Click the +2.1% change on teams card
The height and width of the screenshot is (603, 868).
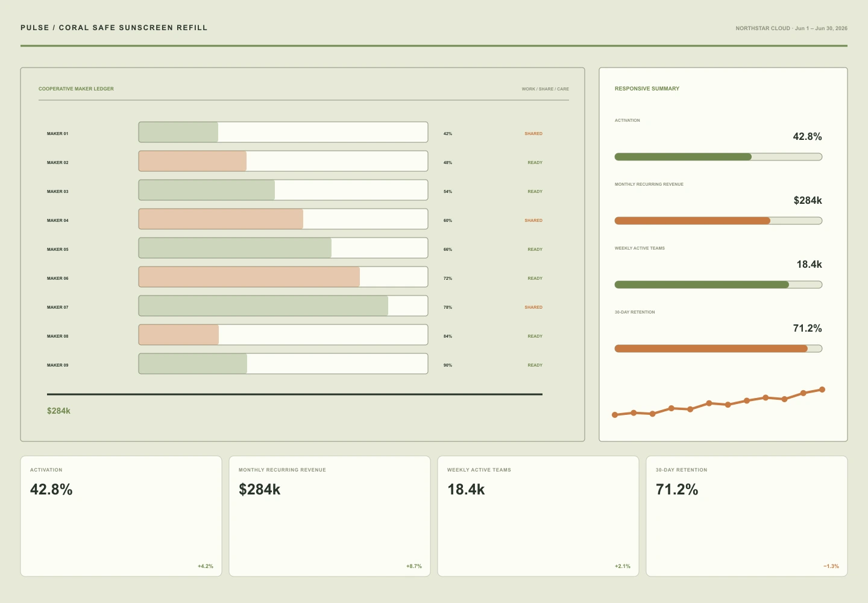pos(623,566)
